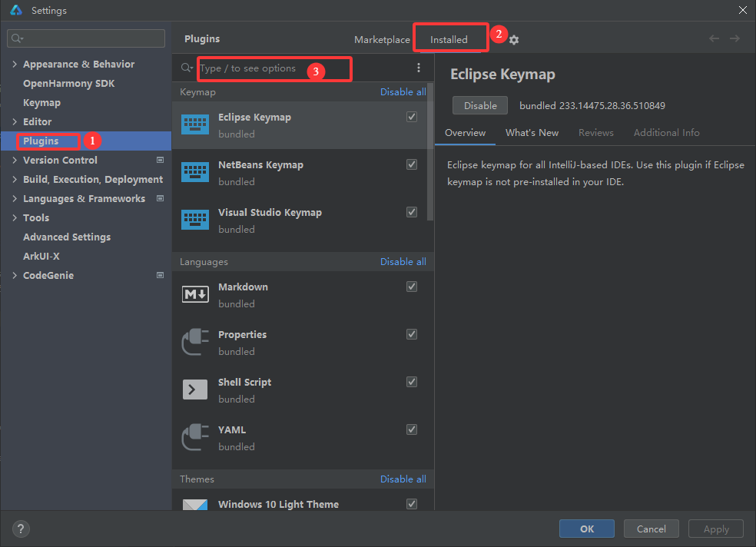
Task: Open the Reviews tab
Action: tap(596, 133)
